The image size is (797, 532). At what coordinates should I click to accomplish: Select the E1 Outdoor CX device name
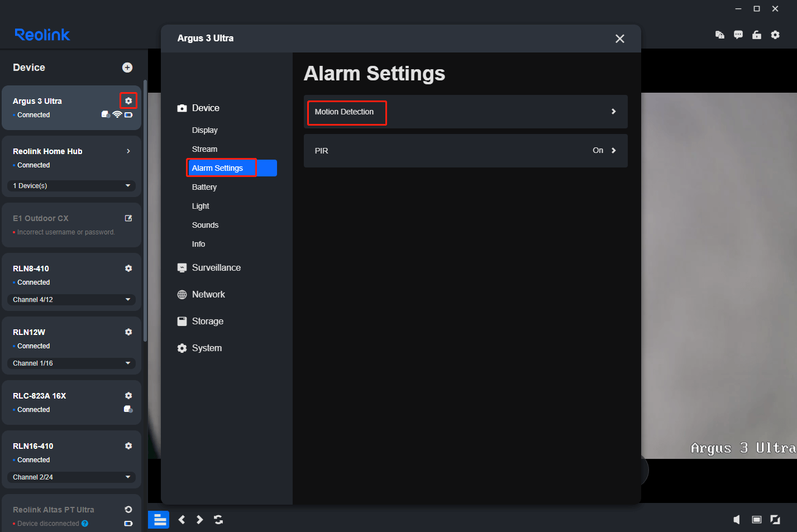(41, 218)
